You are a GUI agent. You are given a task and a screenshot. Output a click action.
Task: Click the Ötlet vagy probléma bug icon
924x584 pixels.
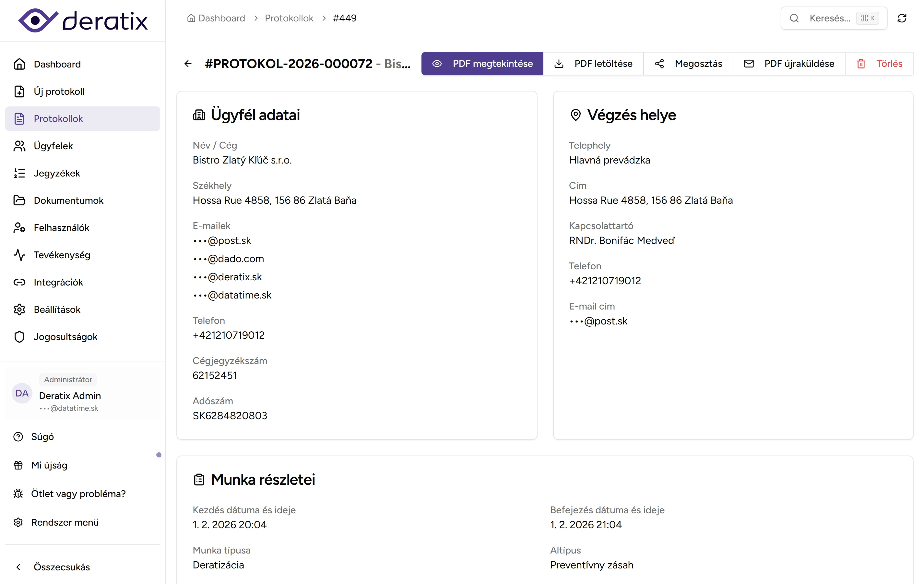click(x=18, y=494)
